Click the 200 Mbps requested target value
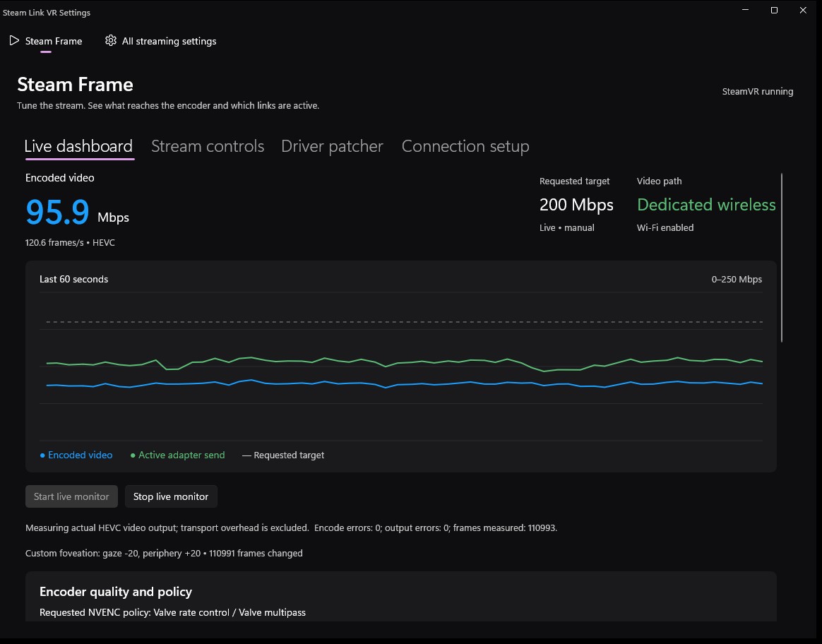 (x=576, y=204)
